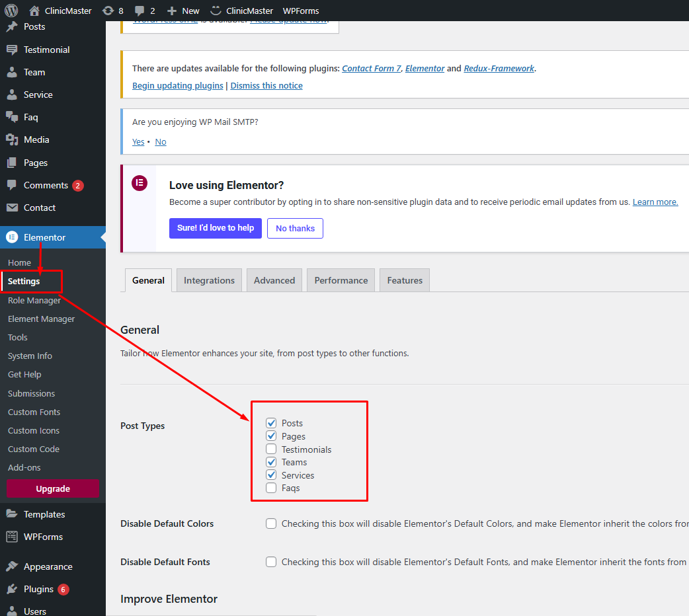Open Role Manager in Elementor submenu
Viewport: 689px width, 616px height.
tap(34, 301)
